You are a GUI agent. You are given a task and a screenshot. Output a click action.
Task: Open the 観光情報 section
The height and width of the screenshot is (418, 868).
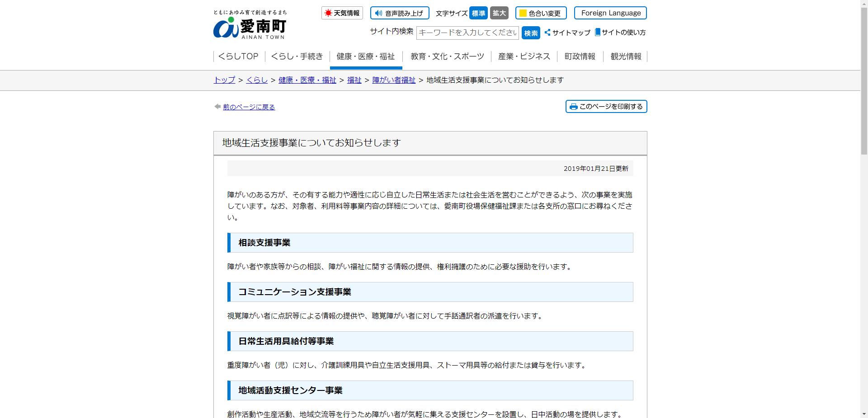626,56
